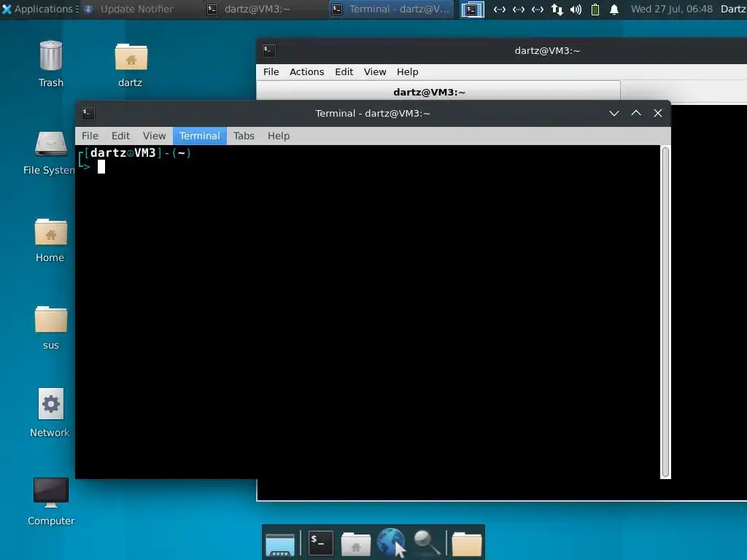Maximize front Terminal window with up chevron
747x560 pixels.
[636, 113]
